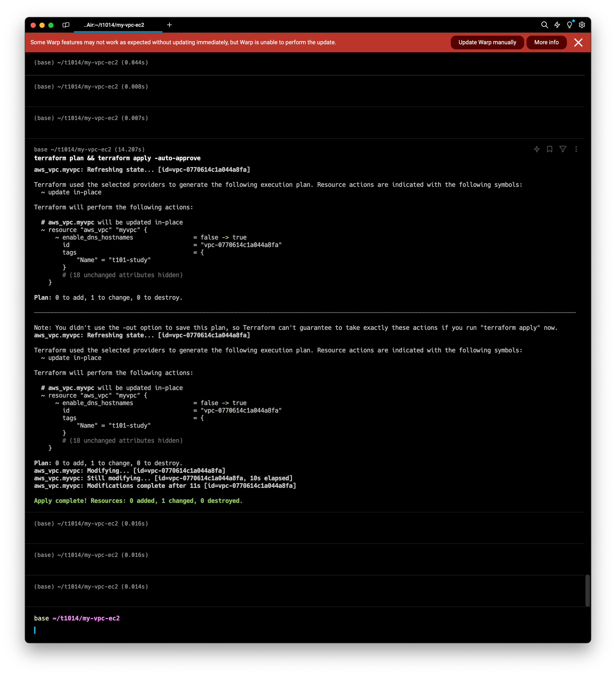The width and height of the screenshot is (616, 676).
Task: Add a new tab with plus icon
Action: 170,25
